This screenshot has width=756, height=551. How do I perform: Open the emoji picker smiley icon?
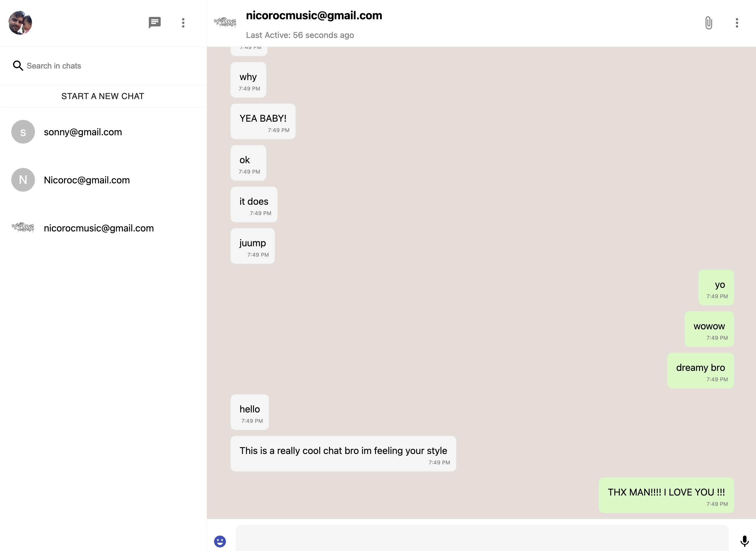(220, 541)
